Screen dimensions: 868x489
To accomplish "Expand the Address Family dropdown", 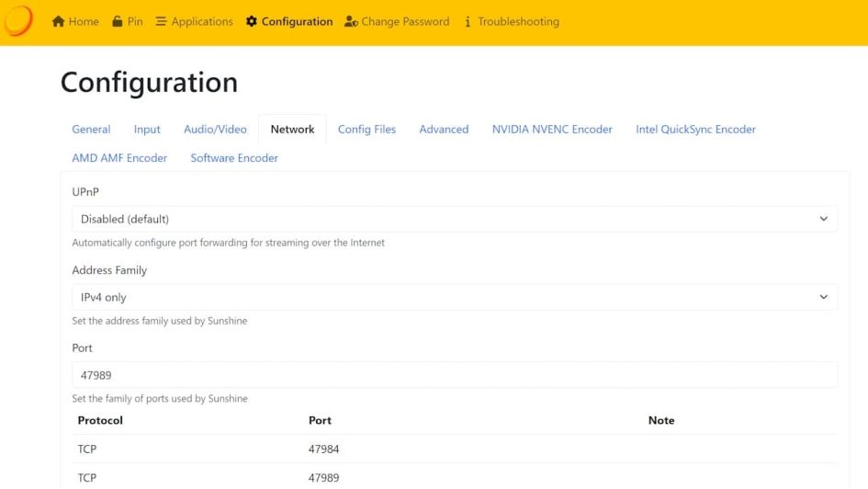I will (x=455, y=297).
